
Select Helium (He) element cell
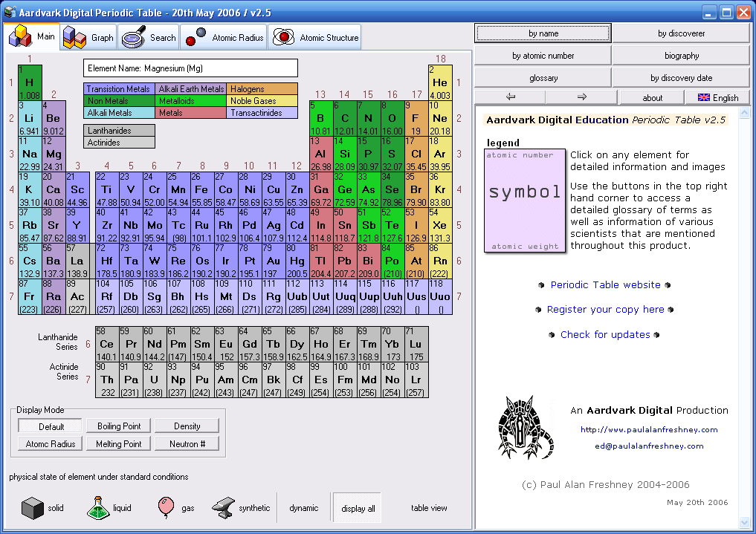(x=440, y=83)
